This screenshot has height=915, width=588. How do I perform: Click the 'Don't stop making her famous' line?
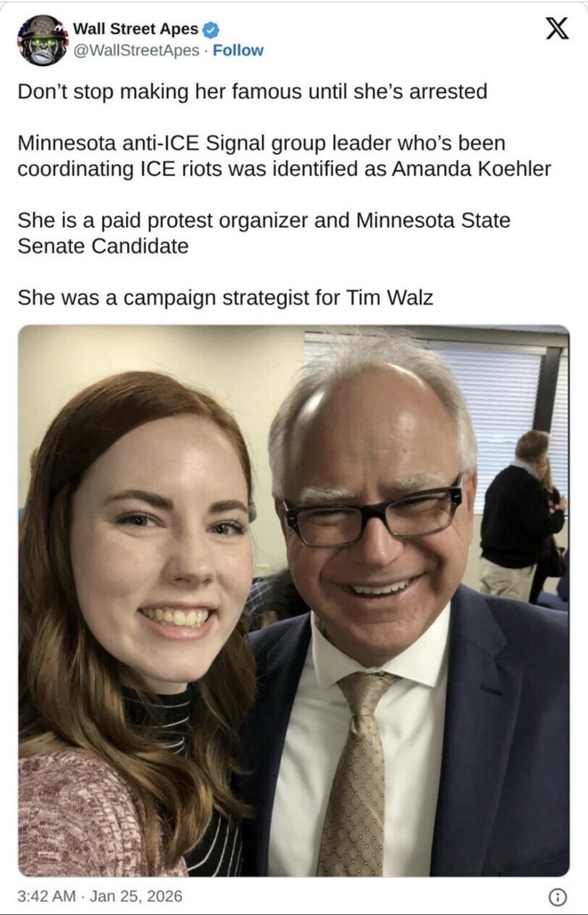[x=252, y=92]
